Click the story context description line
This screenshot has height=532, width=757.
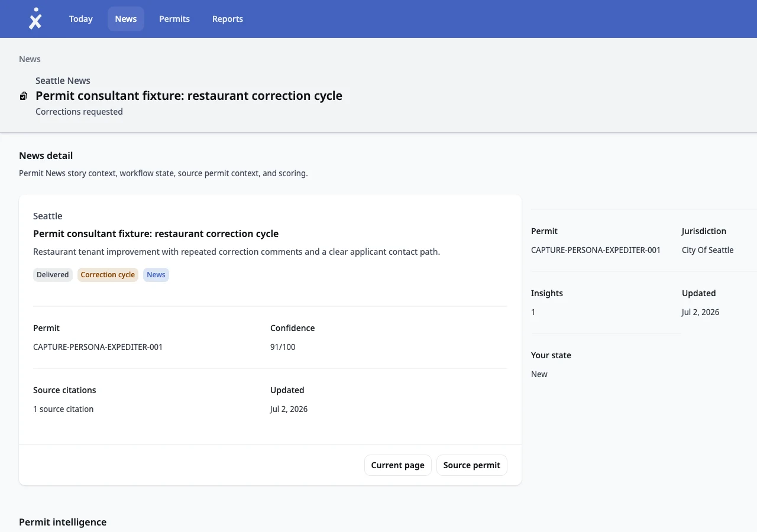tap(163, 173)
